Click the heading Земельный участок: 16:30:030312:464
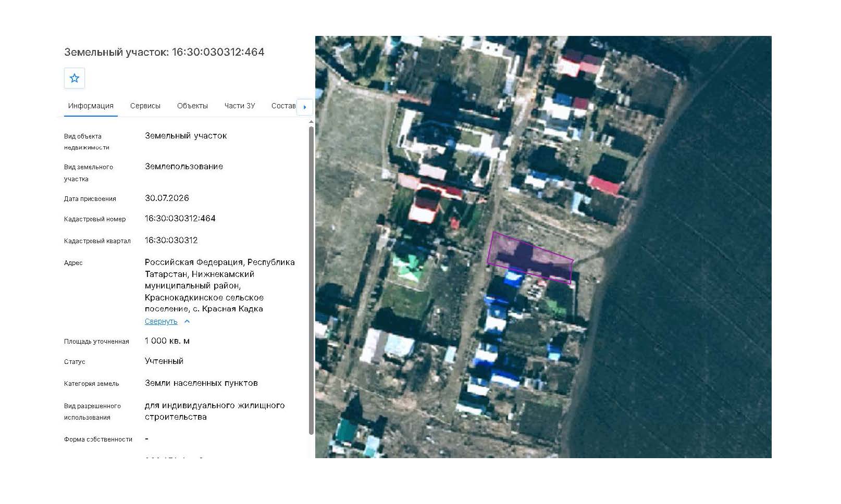This screenshot has height=504, width=841. click(x=164, y=52)
